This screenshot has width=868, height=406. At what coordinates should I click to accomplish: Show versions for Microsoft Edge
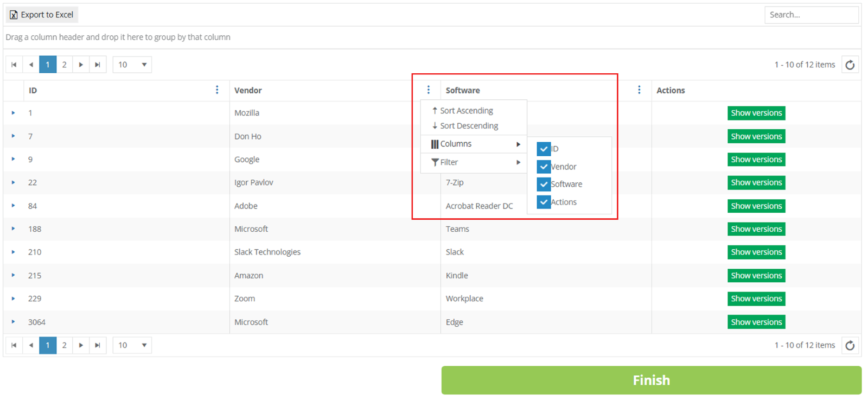tap(756, 322)
